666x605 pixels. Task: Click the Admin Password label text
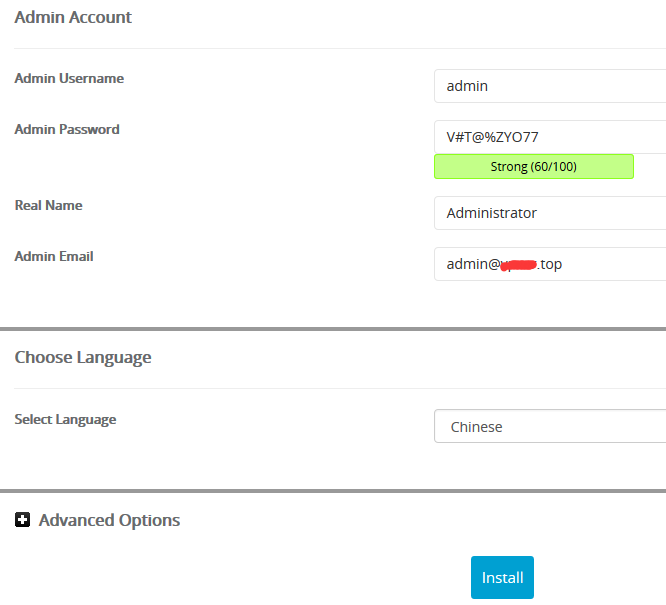[67, 129]
